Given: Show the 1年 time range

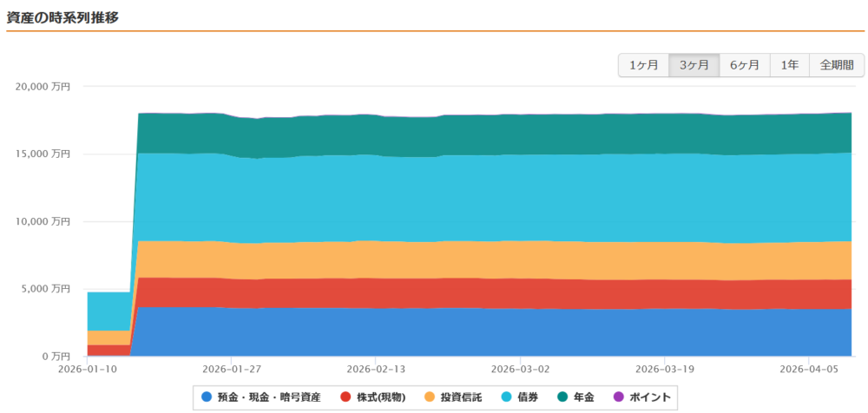Looking at the screenshot, I should 789,65.
